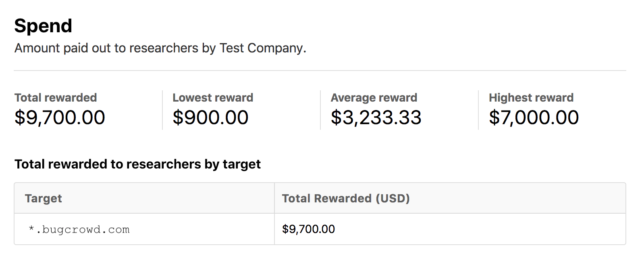644x258 pixels.
Task: Click the $900.00 lowest reward amount
Action: pos(210,118)
